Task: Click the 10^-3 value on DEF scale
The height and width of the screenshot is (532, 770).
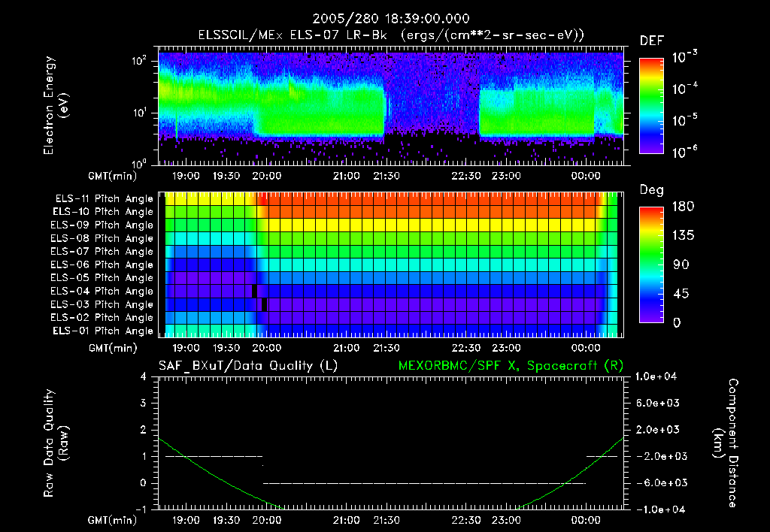Action: 685,57
